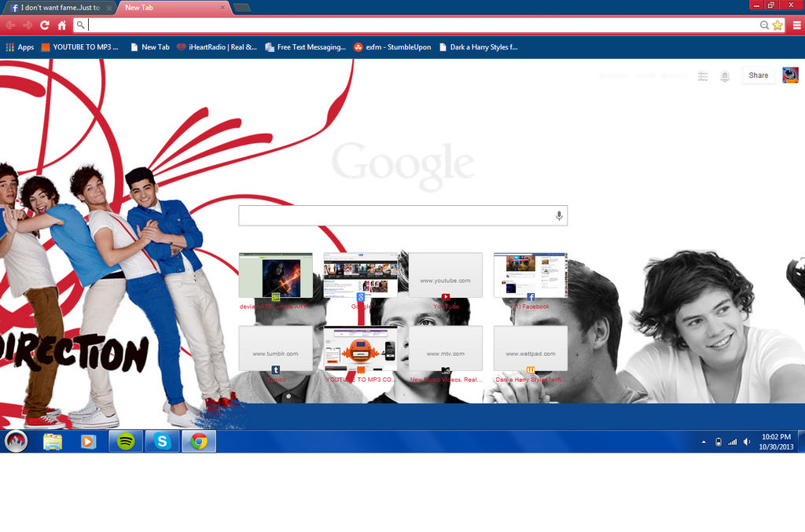Image resolution: width=805 pixels, height=532 pixels.
Task: Open the www.wattpad.com thumbnail
Action: click(x=531, y=348)
